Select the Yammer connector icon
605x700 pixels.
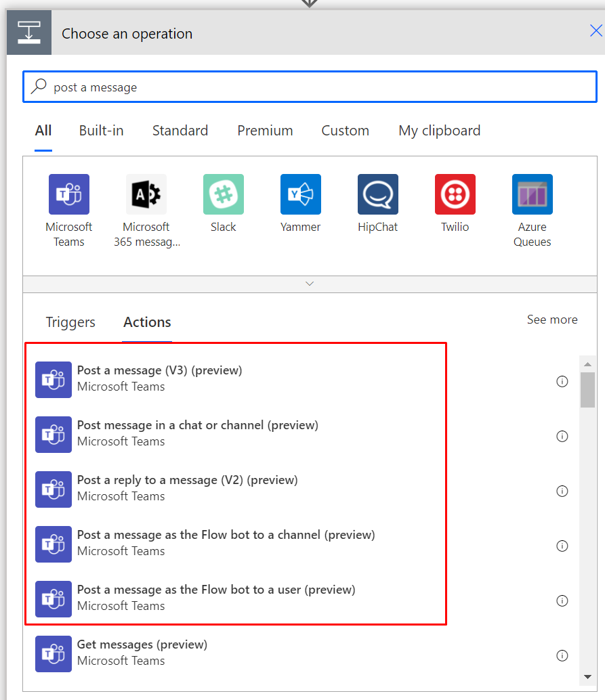click(x=301, y=194)
